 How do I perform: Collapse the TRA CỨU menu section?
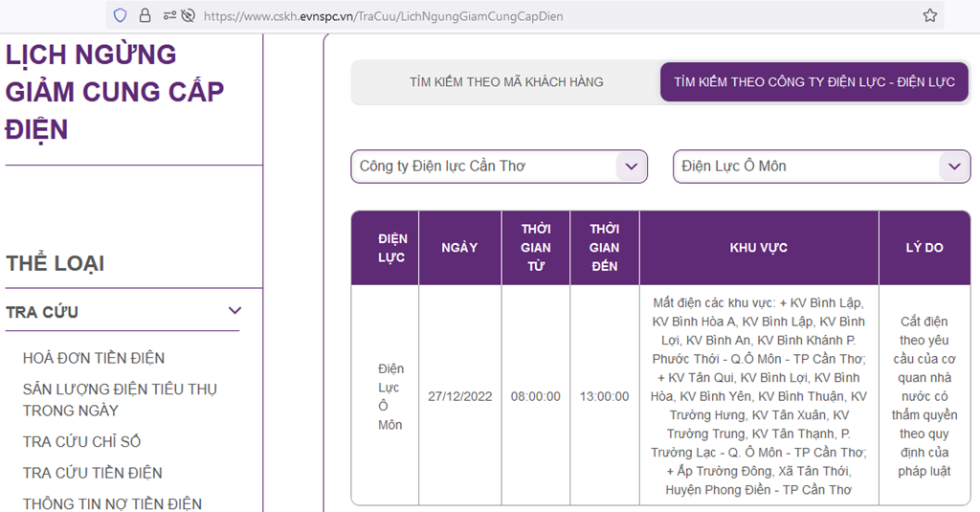click(x=234, y=311)
